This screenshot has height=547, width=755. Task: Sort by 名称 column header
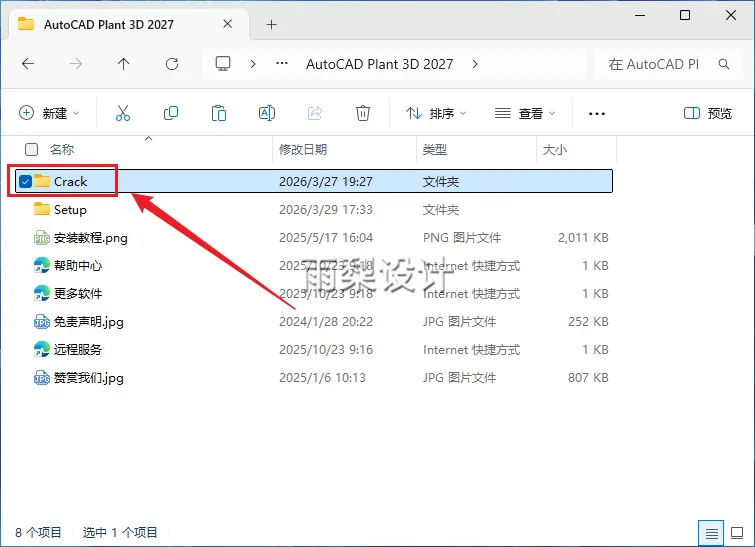62,150
